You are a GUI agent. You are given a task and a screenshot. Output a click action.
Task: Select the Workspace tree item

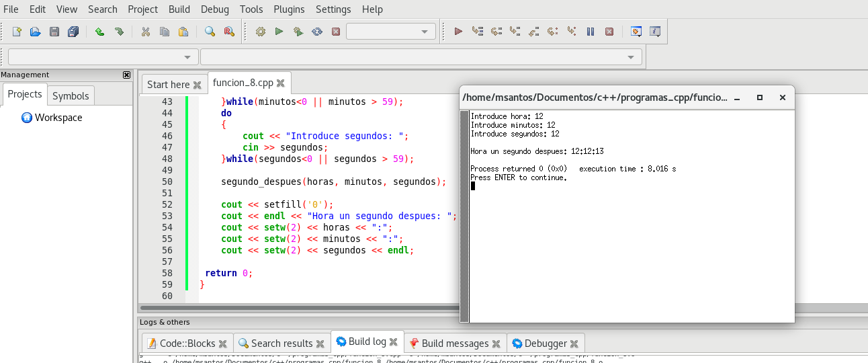point(58,118)
